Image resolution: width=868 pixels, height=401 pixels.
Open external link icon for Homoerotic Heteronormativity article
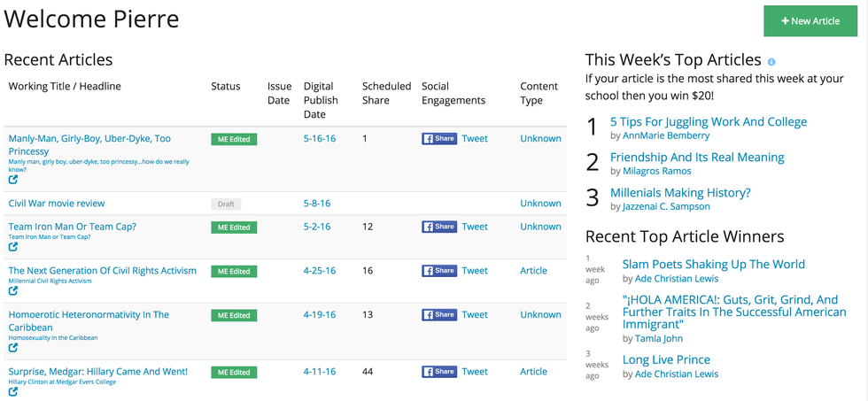pyautogui.click(x=13, y=348)
